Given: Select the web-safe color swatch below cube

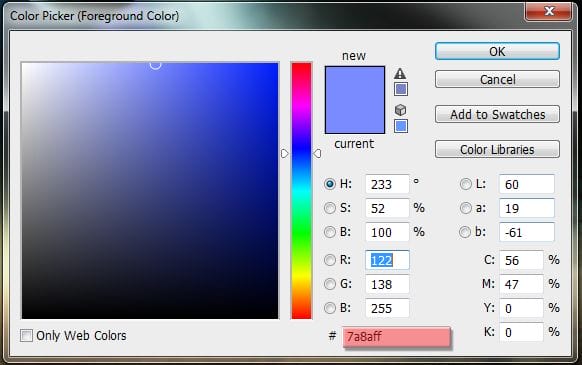Looking at the screenshot, I should [401, 126].
